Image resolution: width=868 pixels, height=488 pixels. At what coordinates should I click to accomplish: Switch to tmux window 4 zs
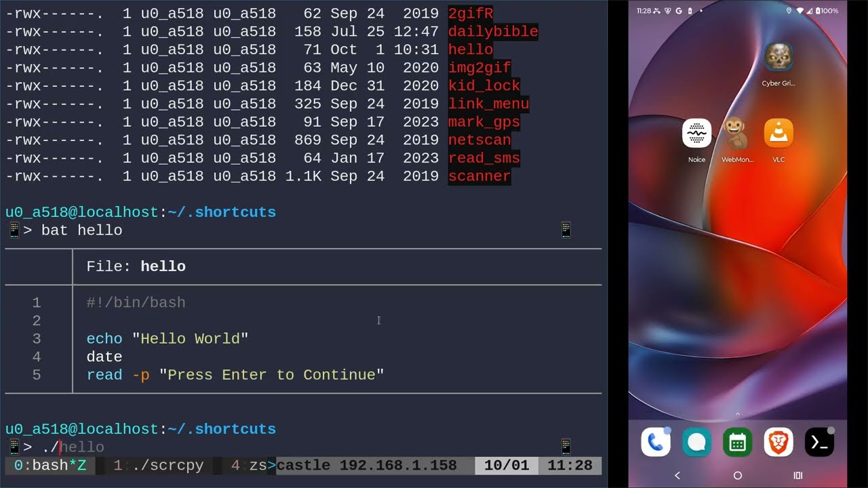(248, 466)
